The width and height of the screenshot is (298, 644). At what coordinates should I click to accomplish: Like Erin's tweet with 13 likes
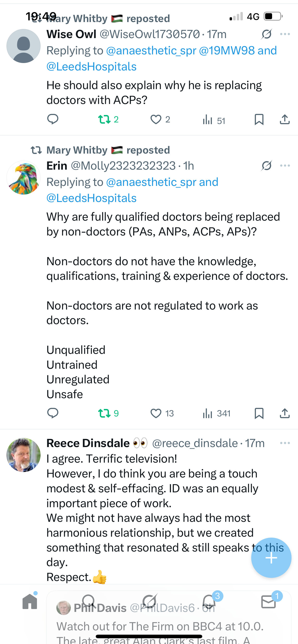click(x=156, y=413)
